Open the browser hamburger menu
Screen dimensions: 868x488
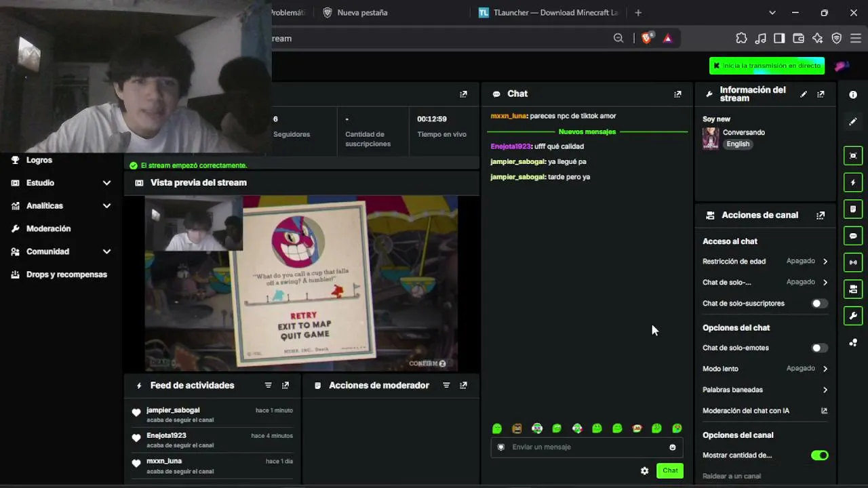tap(854, 39)
